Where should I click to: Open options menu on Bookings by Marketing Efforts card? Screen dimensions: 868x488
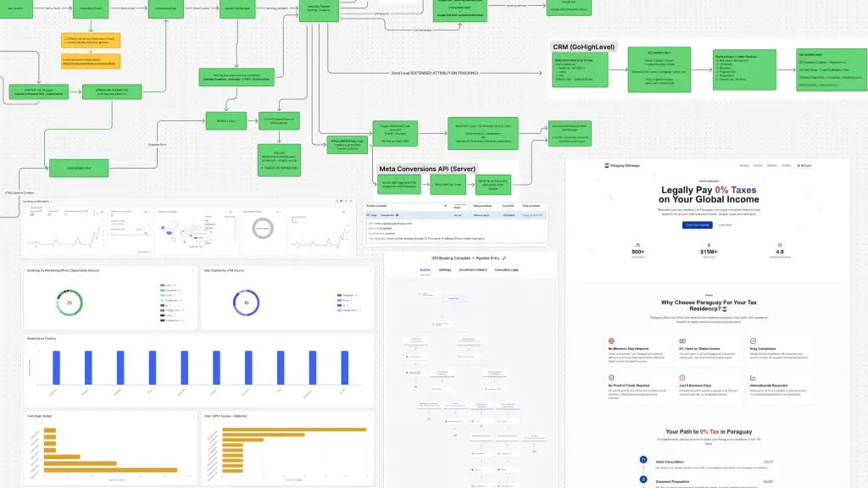coord(194,270)
